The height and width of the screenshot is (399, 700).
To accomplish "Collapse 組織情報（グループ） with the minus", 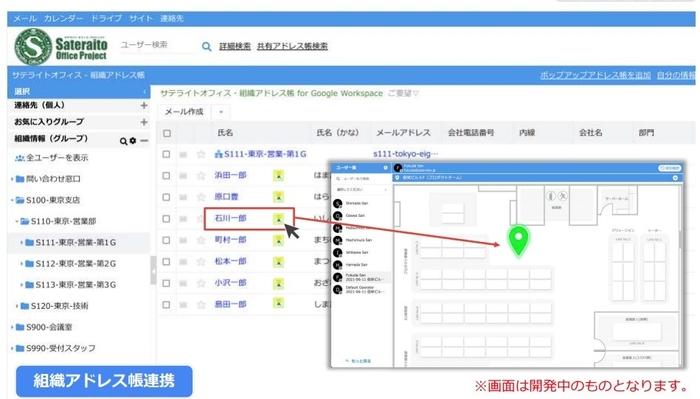I will point(144,141).
